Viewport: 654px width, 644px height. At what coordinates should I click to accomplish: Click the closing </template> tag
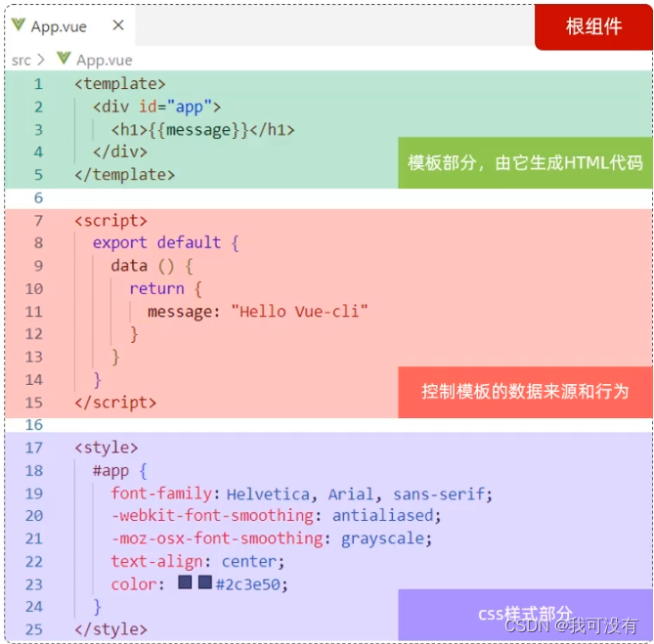(125, 175)
